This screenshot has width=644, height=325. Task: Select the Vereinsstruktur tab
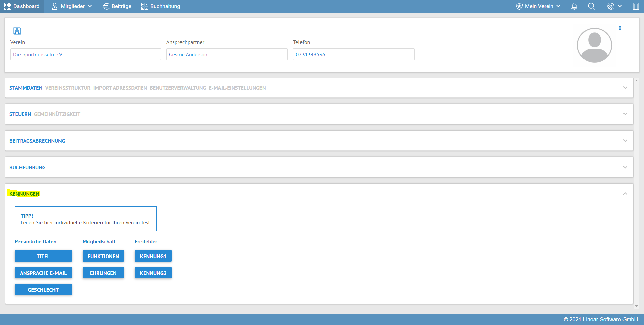(68, 88)
